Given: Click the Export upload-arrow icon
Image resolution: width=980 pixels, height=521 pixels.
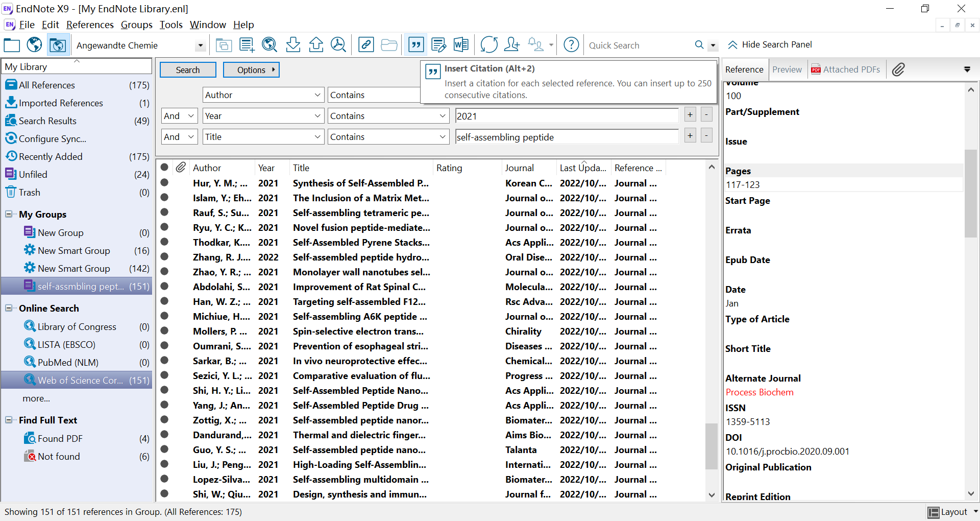Looking at the screenshot, I should tap(316, 45).
